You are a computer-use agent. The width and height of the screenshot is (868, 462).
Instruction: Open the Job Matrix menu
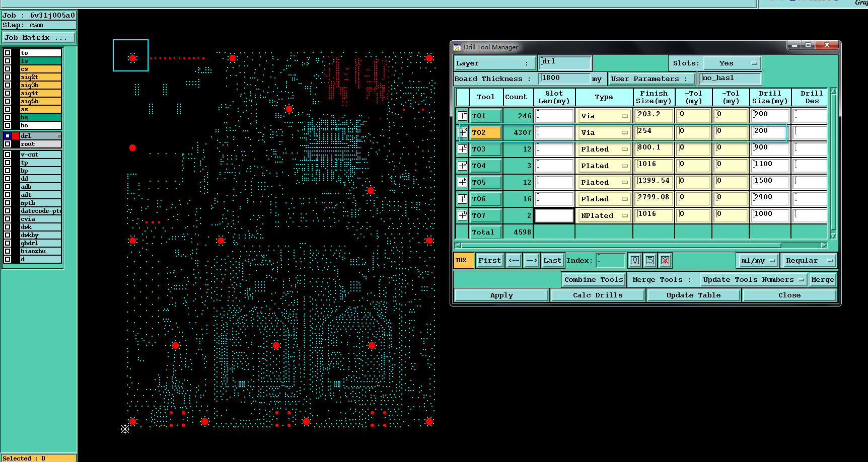pyautogui.click(x=39, y=38)
